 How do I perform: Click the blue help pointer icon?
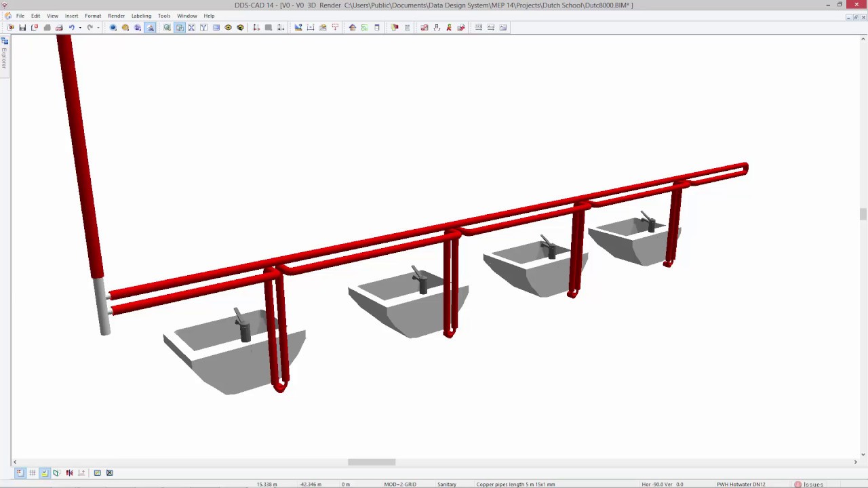(298, 27)
